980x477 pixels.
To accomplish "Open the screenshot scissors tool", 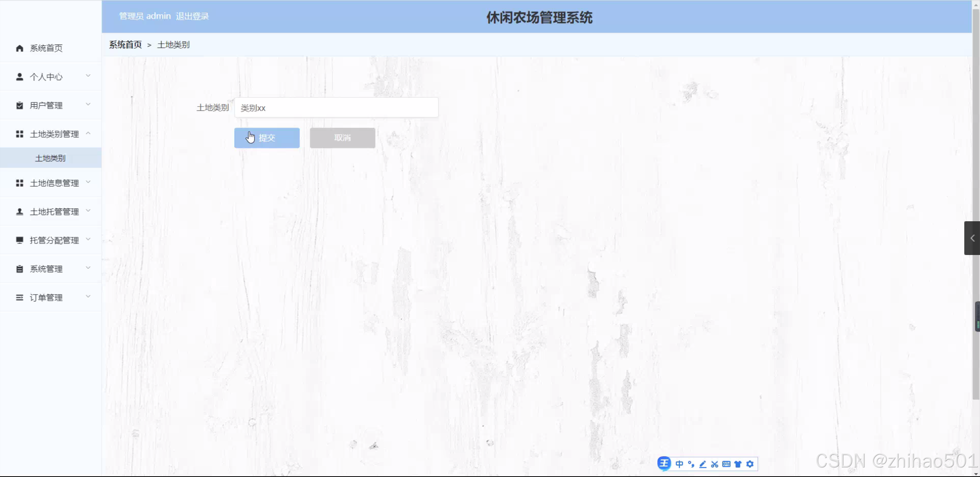I will [714, 464].
